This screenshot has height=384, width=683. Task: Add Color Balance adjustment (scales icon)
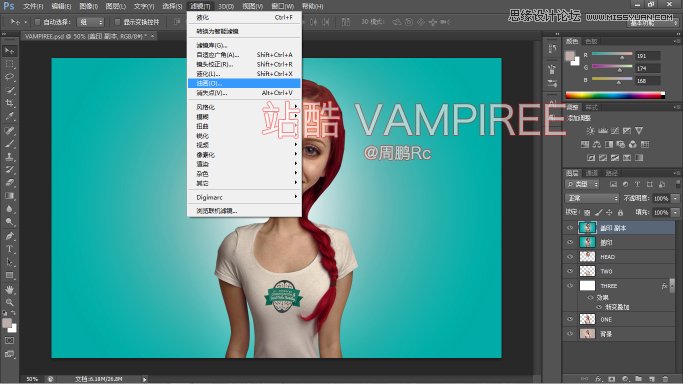(597, 144)
